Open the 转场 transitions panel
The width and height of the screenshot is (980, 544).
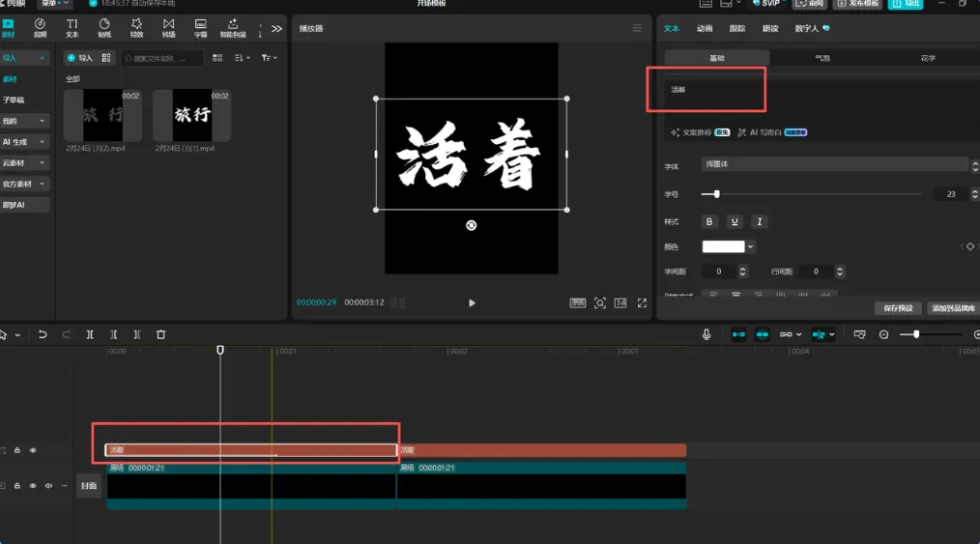click(169, 28)
